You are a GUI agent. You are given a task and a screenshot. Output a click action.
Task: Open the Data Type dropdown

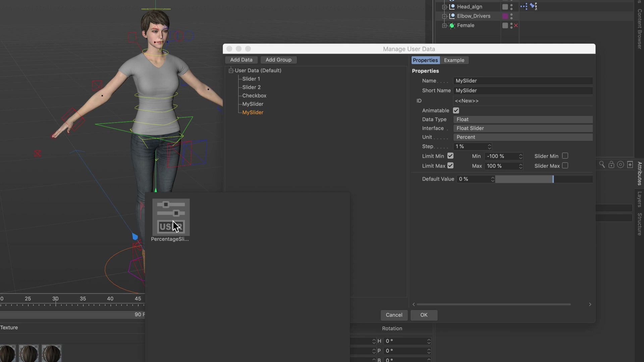coord(523,119)
